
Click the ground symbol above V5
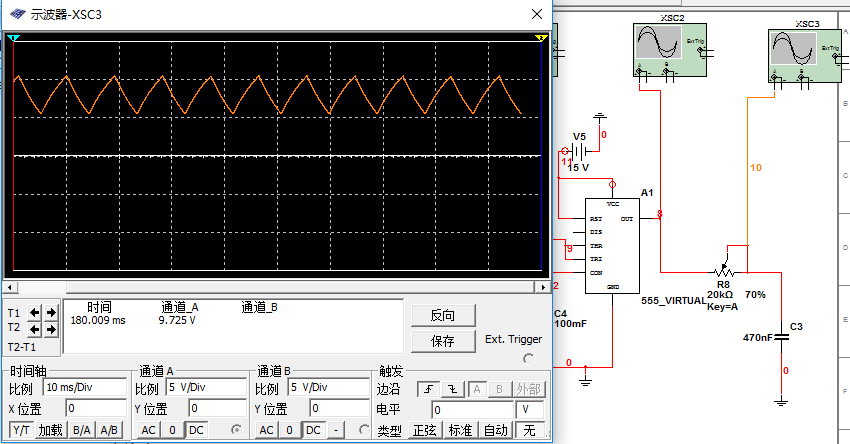(600, 117)
